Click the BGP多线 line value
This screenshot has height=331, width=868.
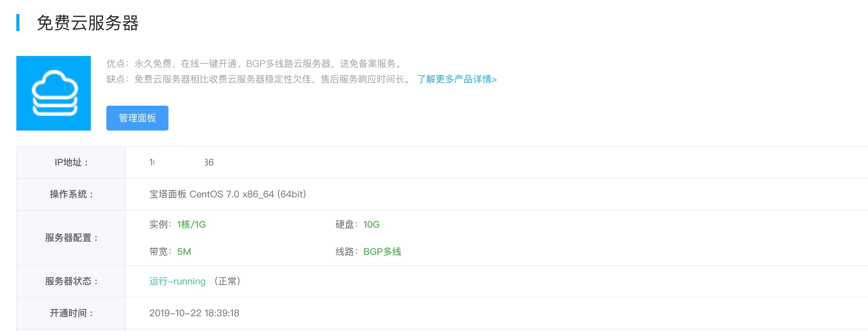coord(382,252)
